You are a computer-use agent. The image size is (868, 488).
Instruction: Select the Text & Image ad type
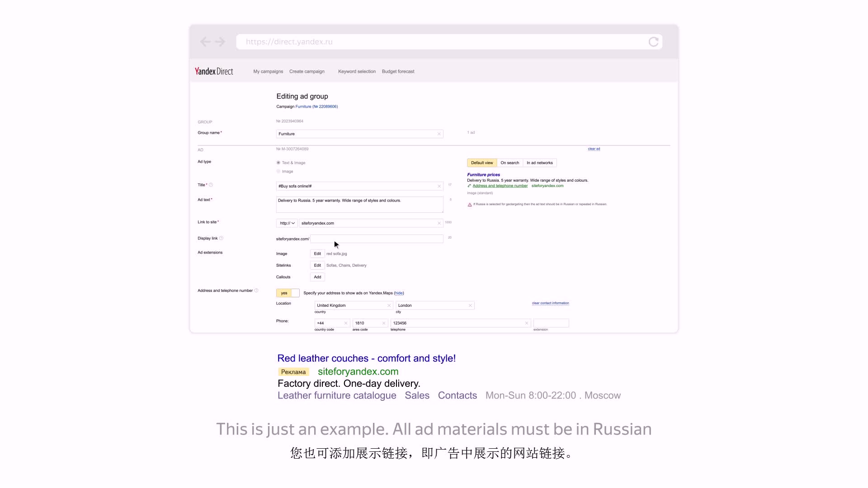(x=278, y=163)
